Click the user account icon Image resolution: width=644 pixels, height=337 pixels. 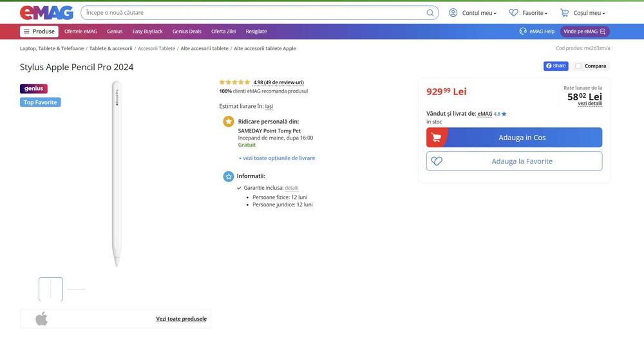tap(453, 13)
